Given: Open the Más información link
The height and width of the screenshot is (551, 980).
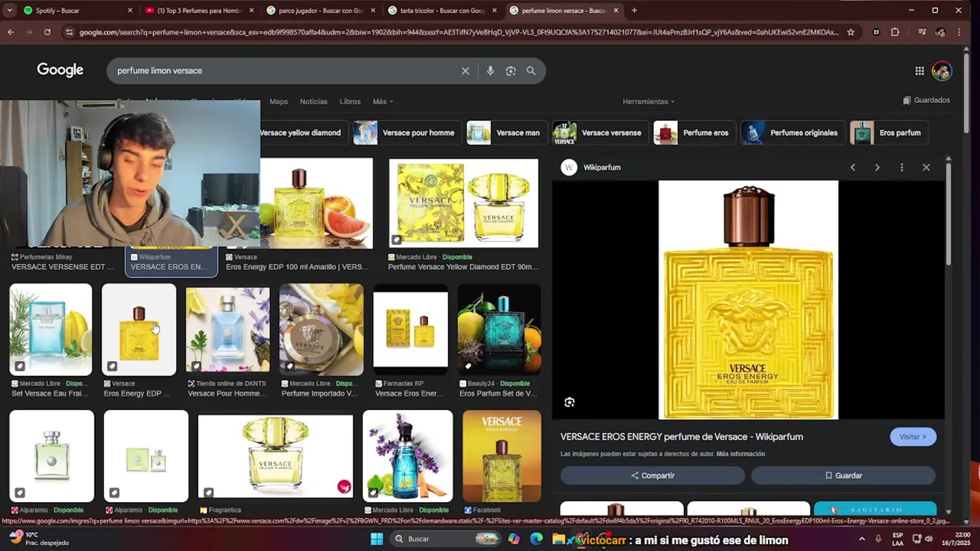Looking at the screenshot, I should tap(740, 454).
